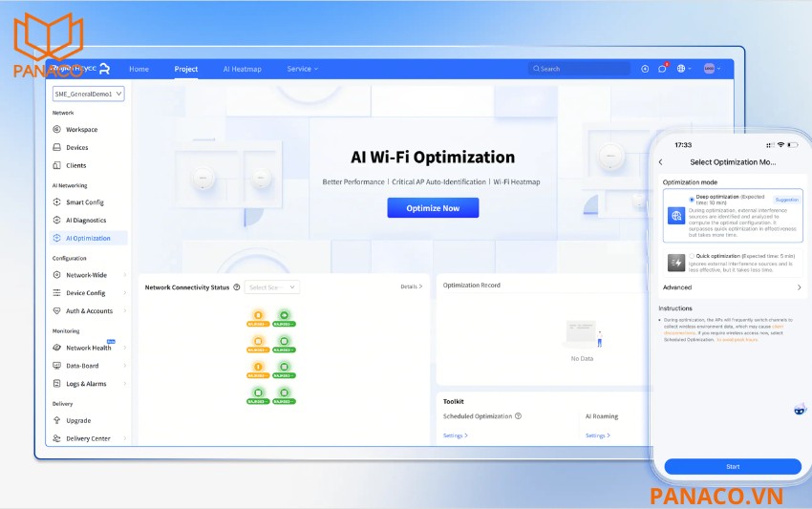Tap the Start button on phone
Viewport: 812px width, 509px height.
coord(733,467)
